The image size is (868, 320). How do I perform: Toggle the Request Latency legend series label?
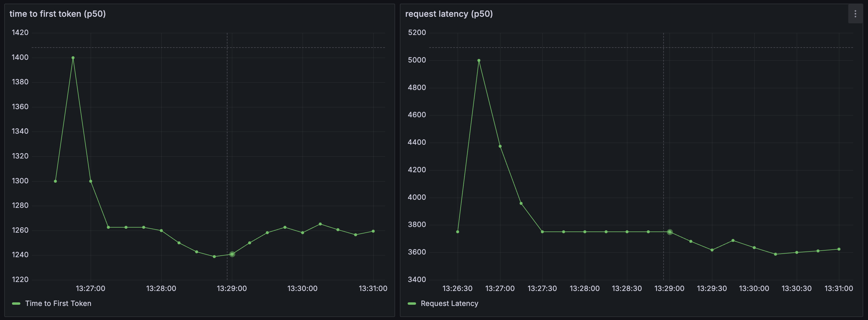pyautogui.click(x=449, y=304)
